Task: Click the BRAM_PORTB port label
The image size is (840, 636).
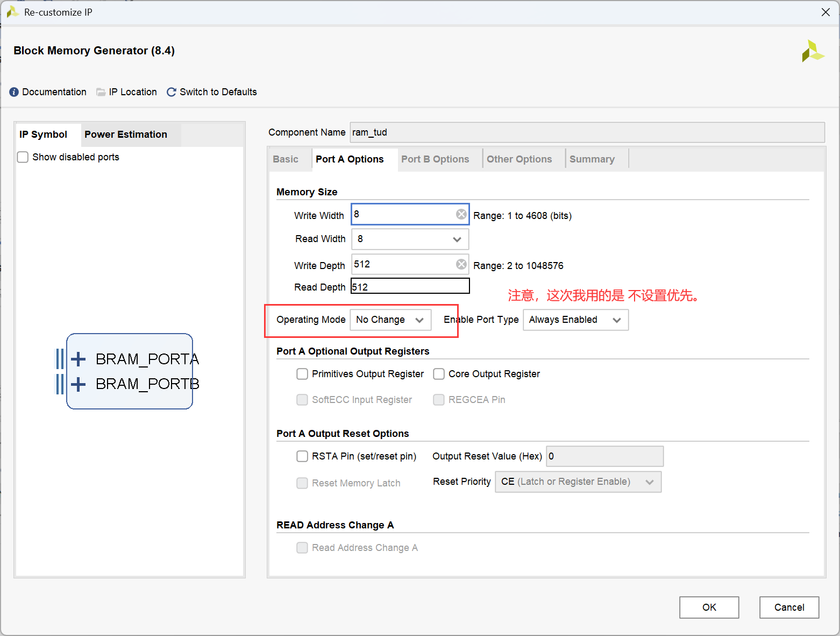Action: click(147, 384)
